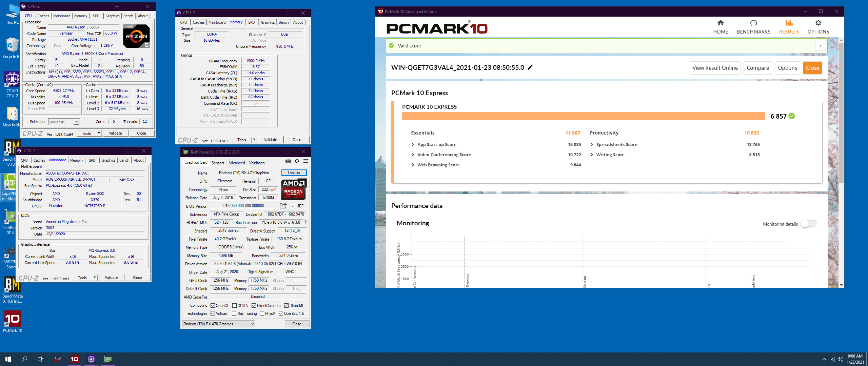Open the Graphics tab in CPU-Z Mainboard window
The width and height of the screenshot is (868, 366).
[108, 160]
